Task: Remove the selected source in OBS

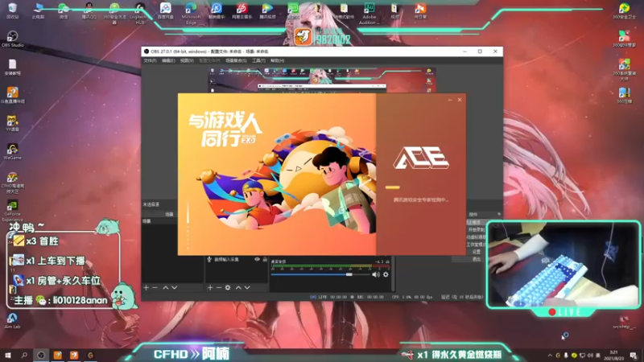Action: 218,288
